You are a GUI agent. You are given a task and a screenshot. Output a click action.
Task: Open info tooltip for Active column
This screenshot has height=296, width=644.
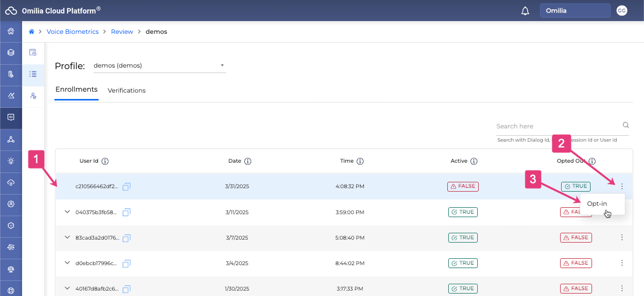pos(474,161)
